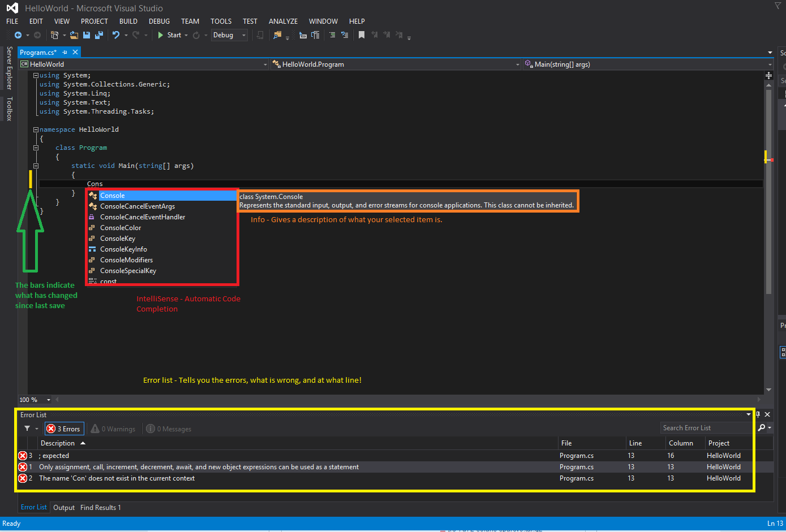Collapse the Main method outline box

point(36,166)
